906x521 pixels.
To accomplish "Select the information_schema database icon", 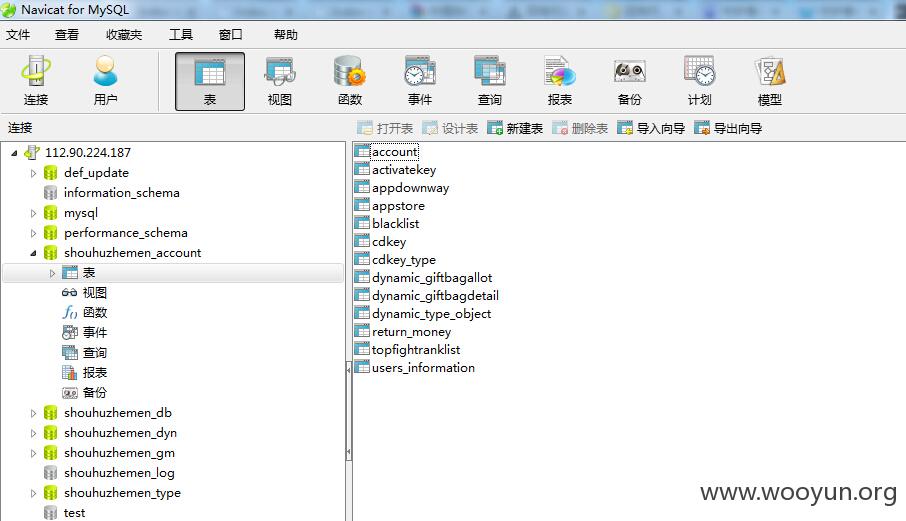I will (x=51, y=193).
